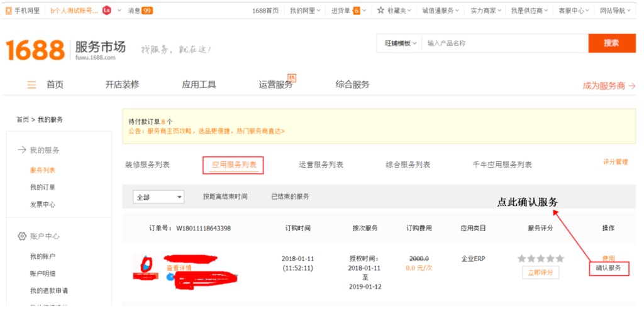
Task: Open the 综合服务 navigation tab
Action: (x=352, y=84)
